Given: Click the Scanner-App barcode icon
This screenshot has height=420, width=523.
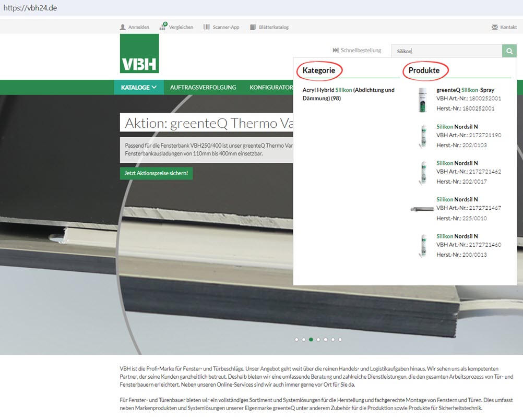Looking at the screenshot, I should 207,27.
